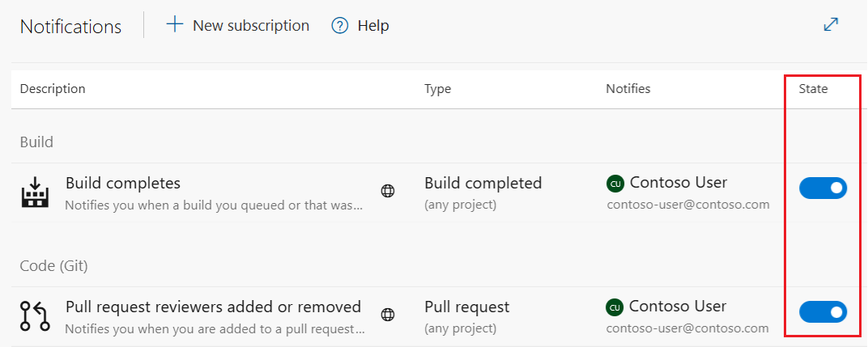Click the globe icon beside Build completes
This screenshot has height=347, width=868.
click(388, 192)
